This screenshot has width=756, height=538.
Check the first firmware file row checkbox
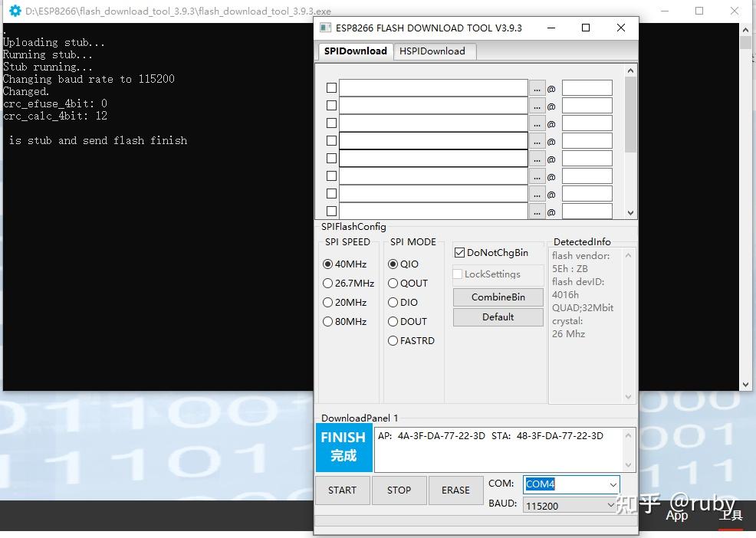[x=331, y=88]
